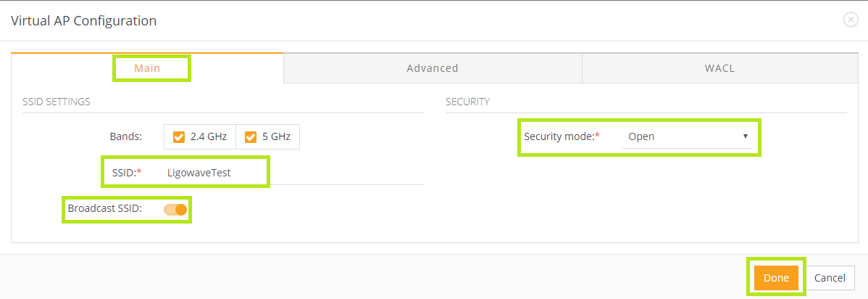Uncheck the 5 GHz band checkbox
This screenshot has height=299, width=868.
click(x=251, y=136)
